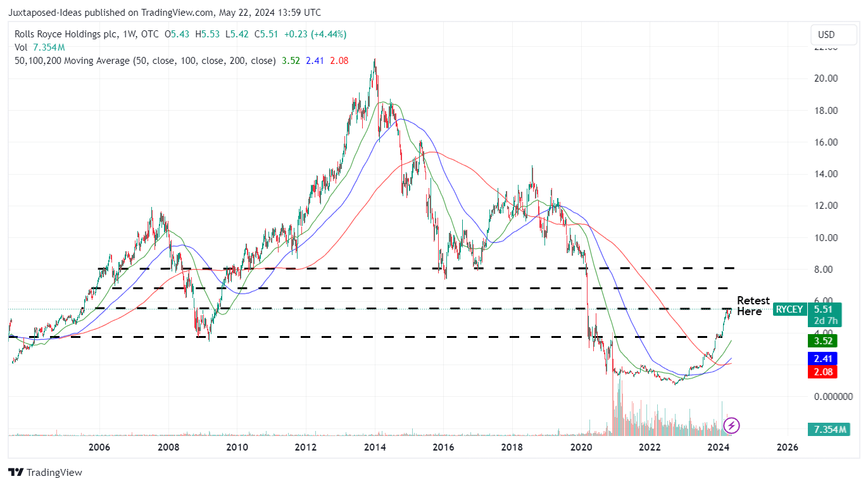Screen dimensions: 868x486
Task: Click the blue 2.41 moving average label
Action: (x=822, y=357)
